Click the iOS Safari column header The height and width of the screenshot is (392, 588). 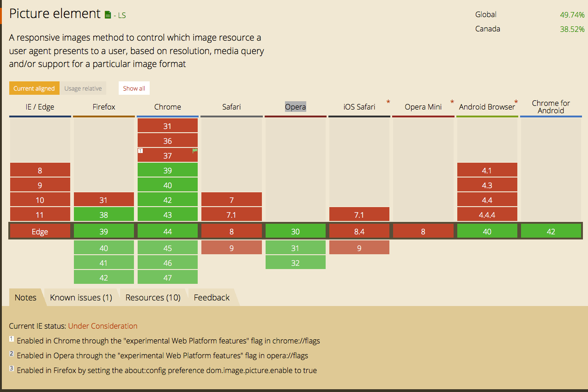tap(359, 107)
